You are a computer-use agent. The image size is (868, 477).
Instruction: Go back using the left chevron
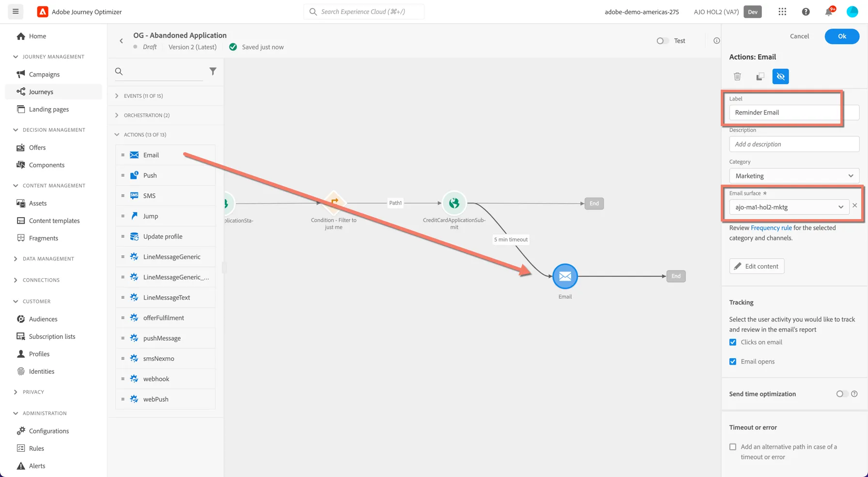121,41
